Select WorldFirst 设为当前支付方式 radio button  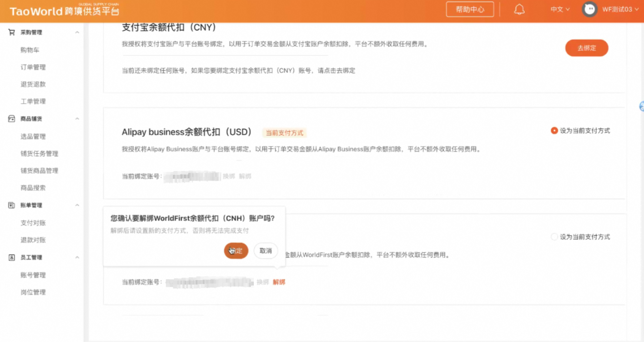coord(554,237)
